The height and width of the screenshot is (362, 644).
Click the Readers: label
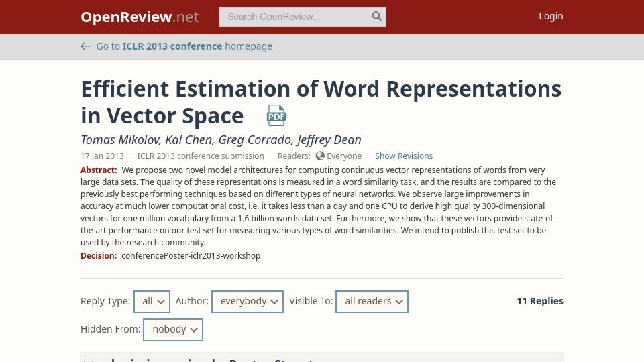294,156
